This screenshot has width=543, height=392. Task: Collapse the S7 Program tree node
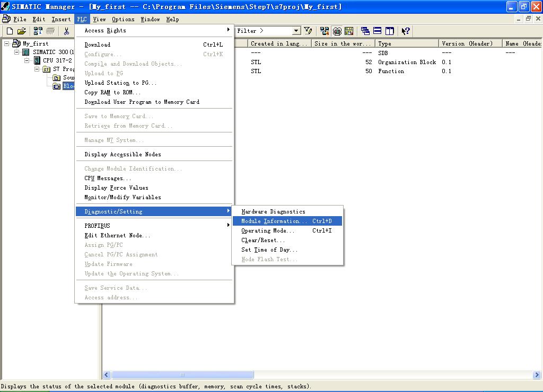[x=37, y=69]
